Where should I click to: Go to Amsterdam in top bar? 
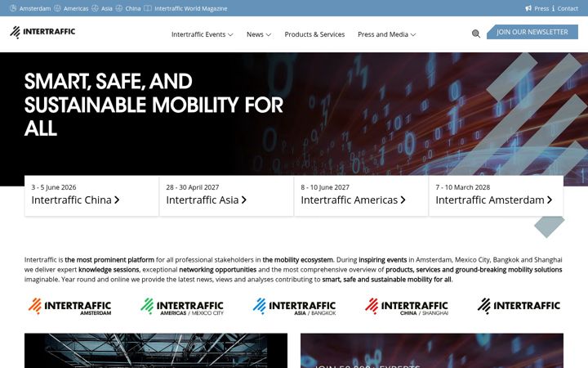(35, 8)
